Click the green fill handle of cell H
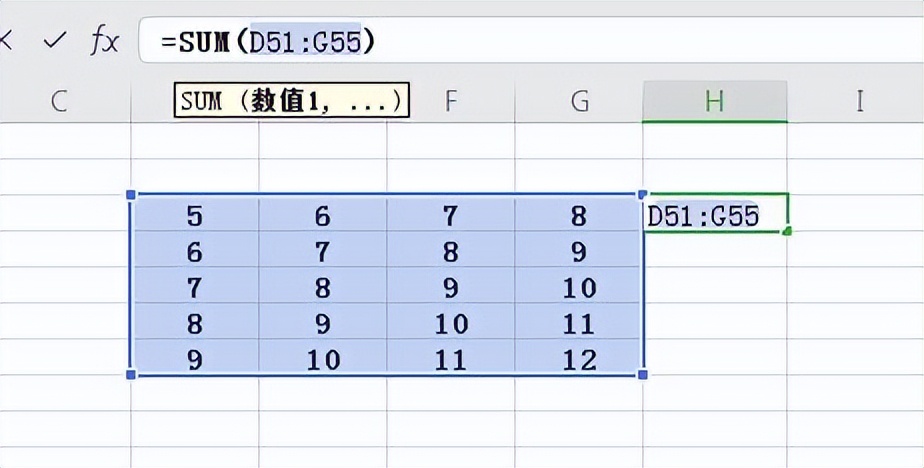Viewport: 924px width, 468px height. click(787, 232)
